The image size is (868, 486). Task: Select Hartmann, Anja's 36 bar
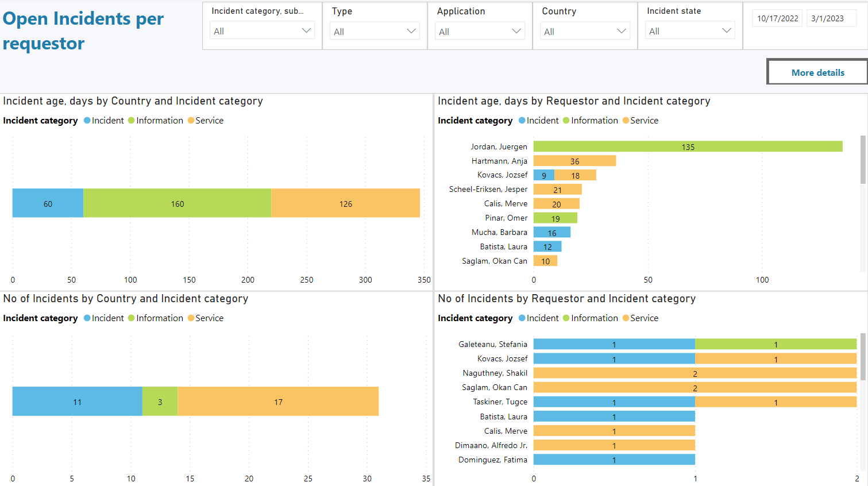tap(574, 161)
